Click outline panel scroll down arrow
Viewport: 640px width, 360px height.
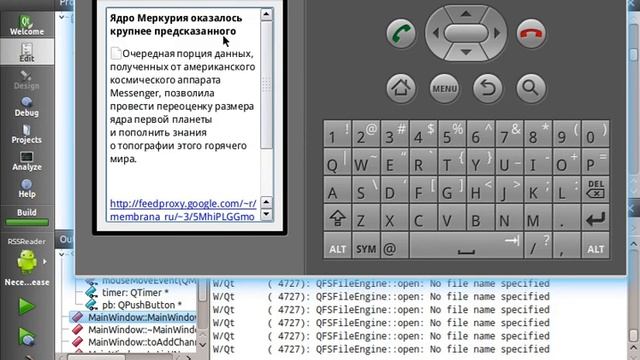[203, 345]
